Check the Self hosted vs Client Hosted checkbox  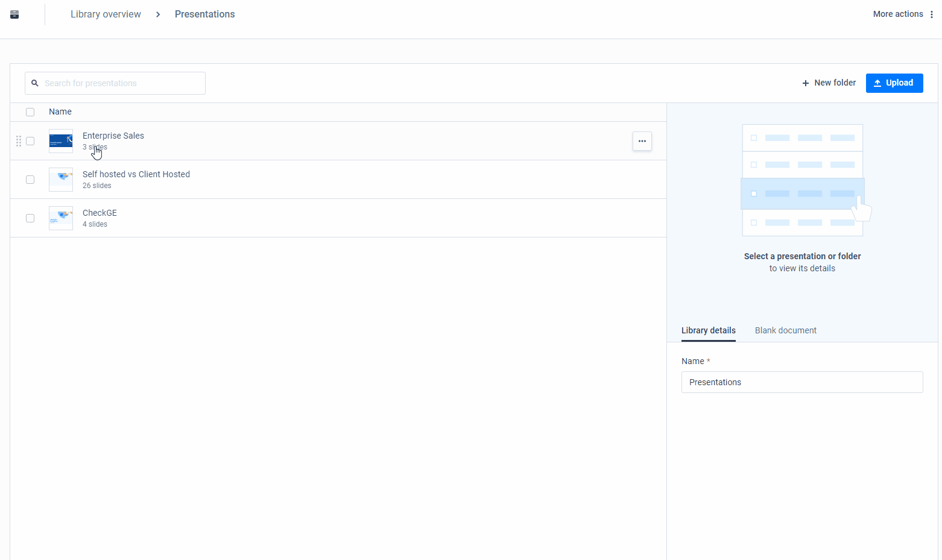pos(30,179)
